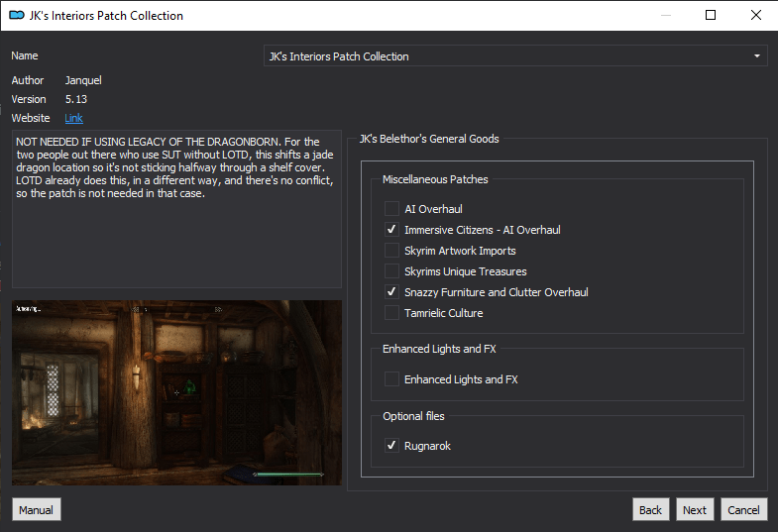Viewport: 778px width, 532px height.
Task: Click the Mod Organizer icon in title bar
Action: click(17, 16)
